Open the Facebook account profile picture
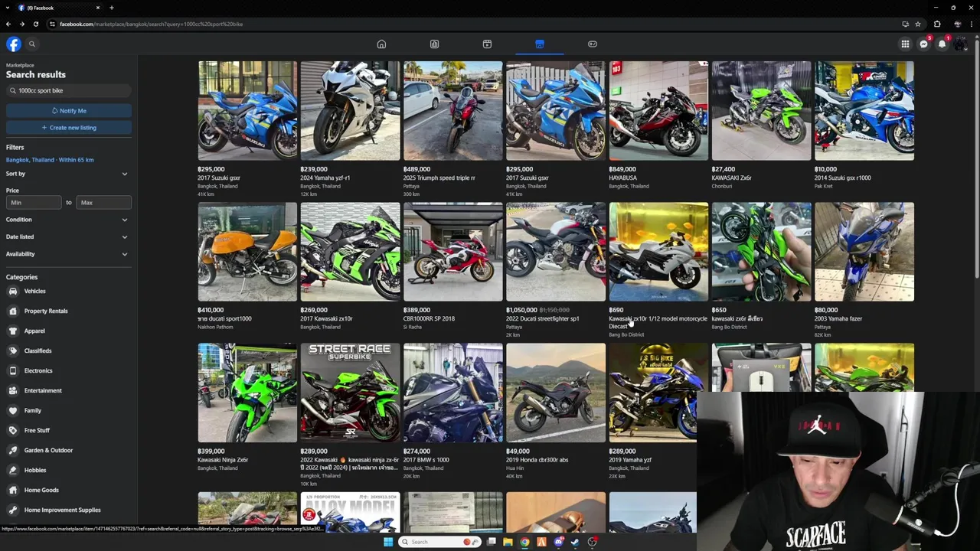 pos(961,44)
